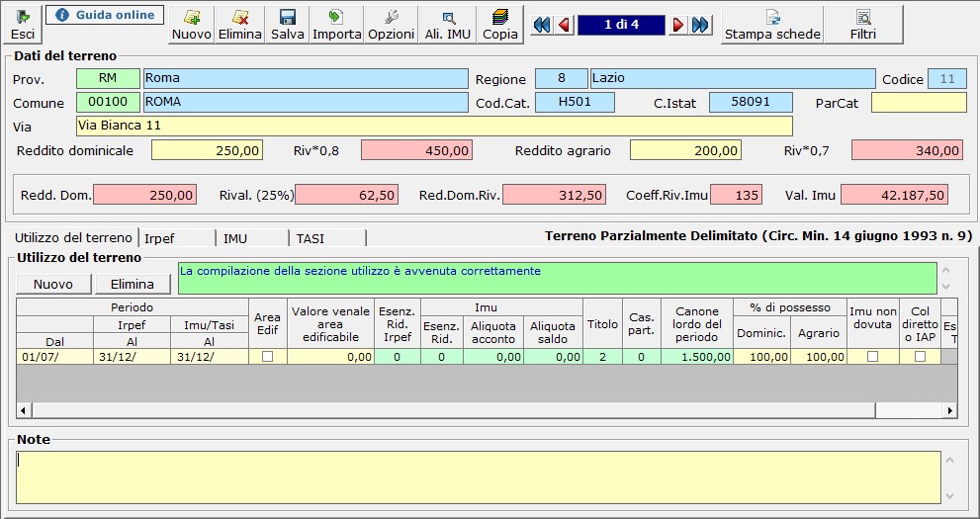Jump to the first record
This screenshot has width=980, height=519.
pos(540,25)
